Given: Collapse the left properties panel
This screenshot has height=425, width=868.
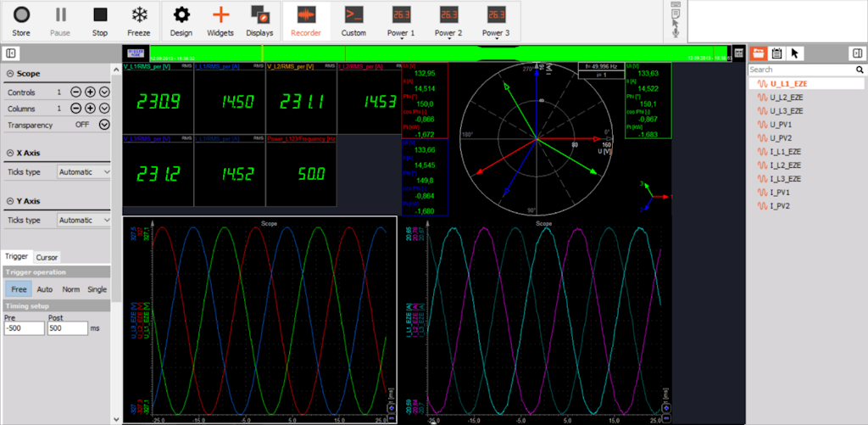Looking at the screenshot, I should (x=10, y=53).
